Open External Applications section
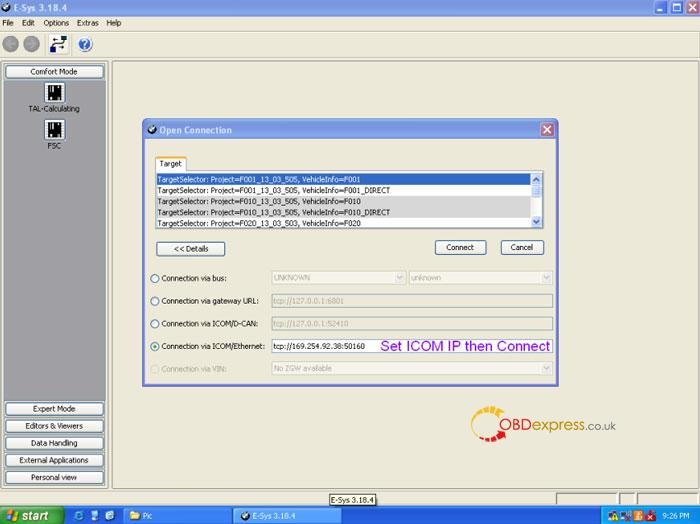This screenshot has height=524, width=700. coord(54,460)
